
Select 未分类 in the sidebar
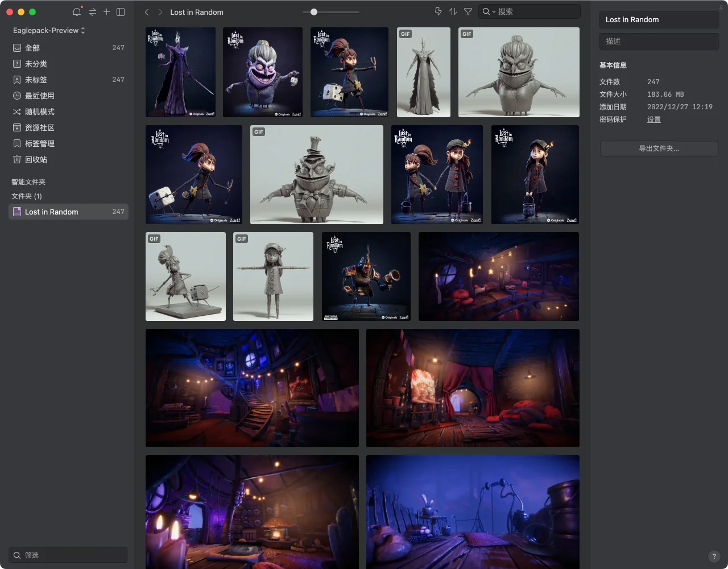68,64
